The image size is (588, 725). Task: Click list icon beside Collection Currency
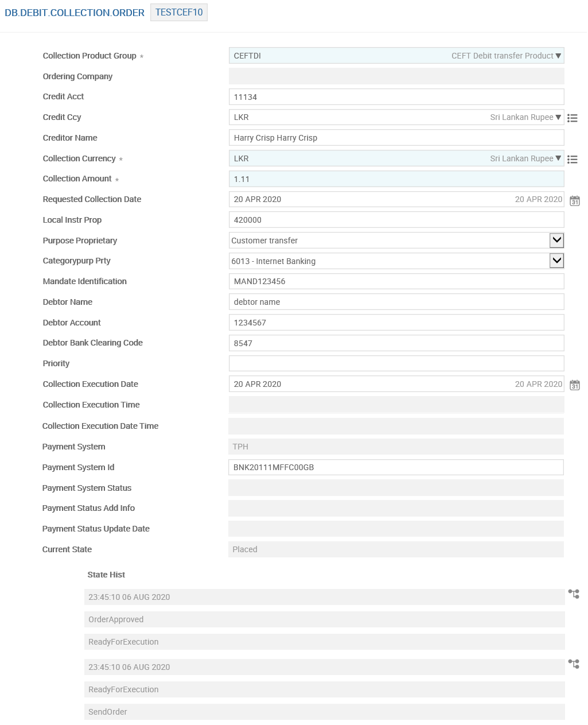(573, 160)
